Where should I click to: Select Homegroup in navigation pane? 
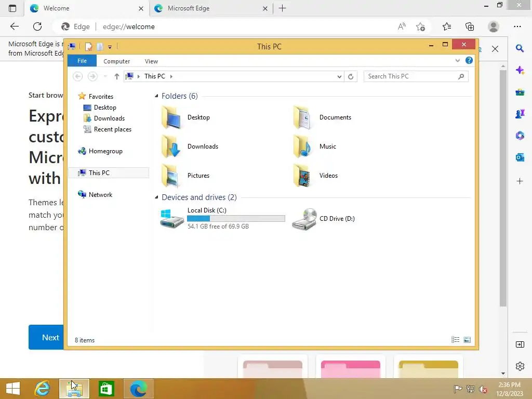(100, 151)
